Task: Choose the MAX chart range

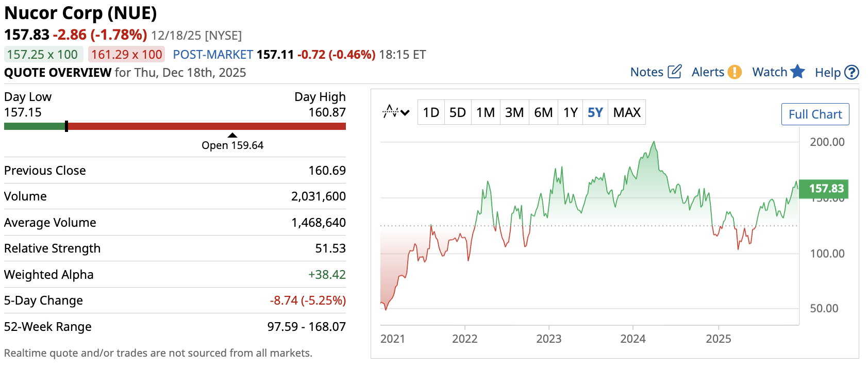Action: [x=627, y=112]
